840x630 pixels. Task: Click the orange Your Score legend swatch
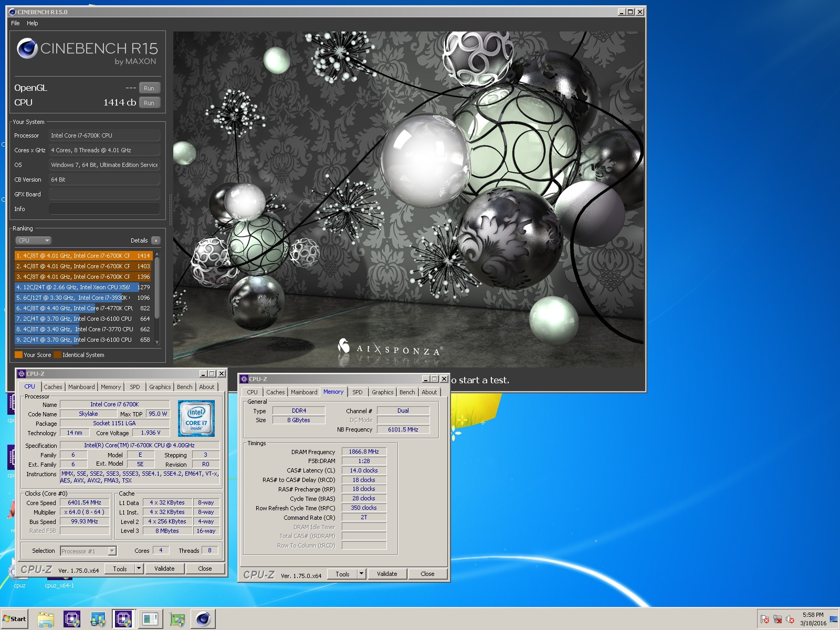18,355
